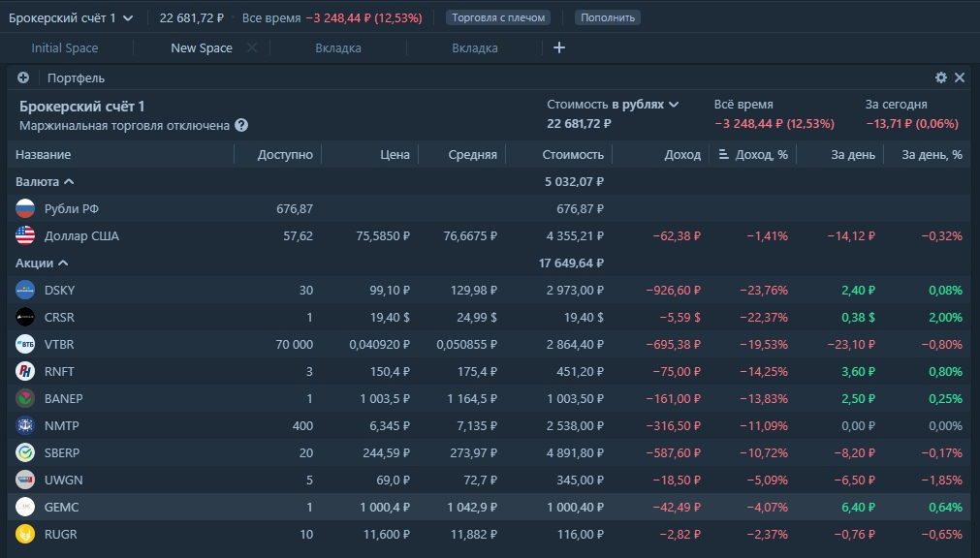This screenshot has width=980, height=558.
Task: Click the NMTP stock logo
Action: (25, 425)
